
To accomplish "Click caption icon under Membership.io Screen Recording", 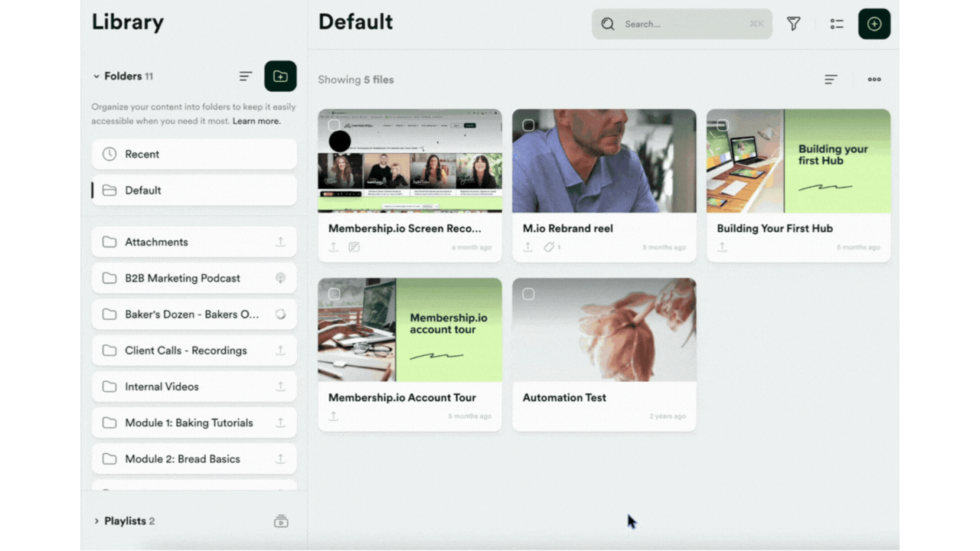I will point(354,247).
